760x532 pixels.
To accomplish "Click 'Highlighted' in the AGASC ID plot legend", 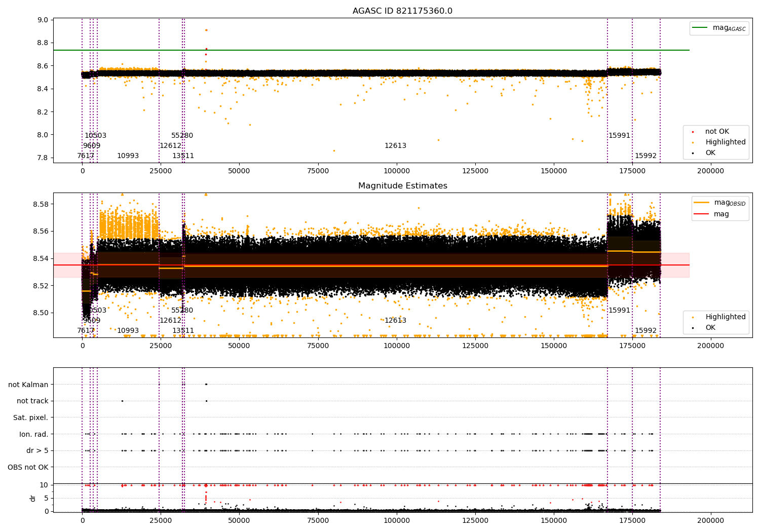I will click(x=726, y=142).
